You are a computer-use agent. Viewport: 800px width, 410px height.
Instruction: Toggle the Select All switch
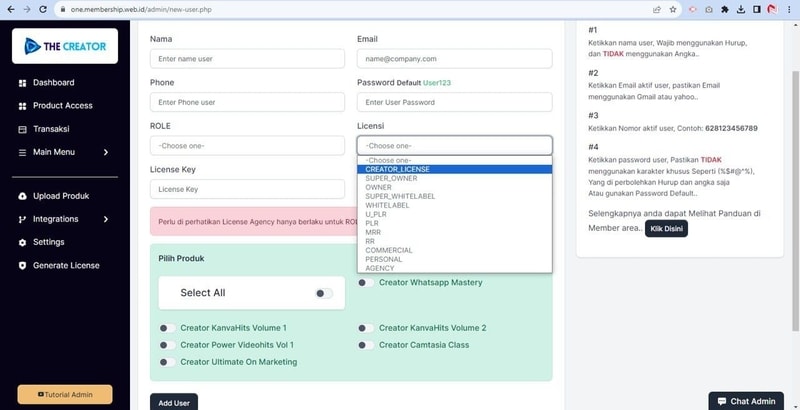[324, 293]
